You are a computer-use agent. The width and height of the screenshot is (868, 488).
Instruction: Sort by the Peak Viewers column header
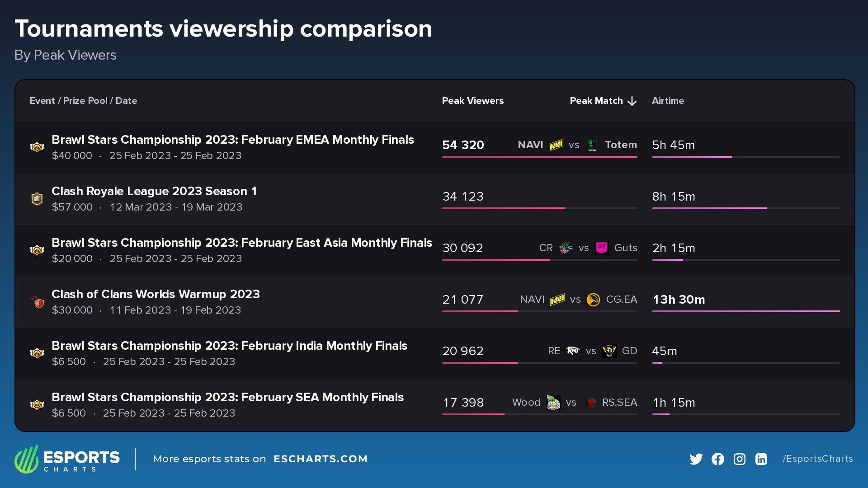pos(472,101)
